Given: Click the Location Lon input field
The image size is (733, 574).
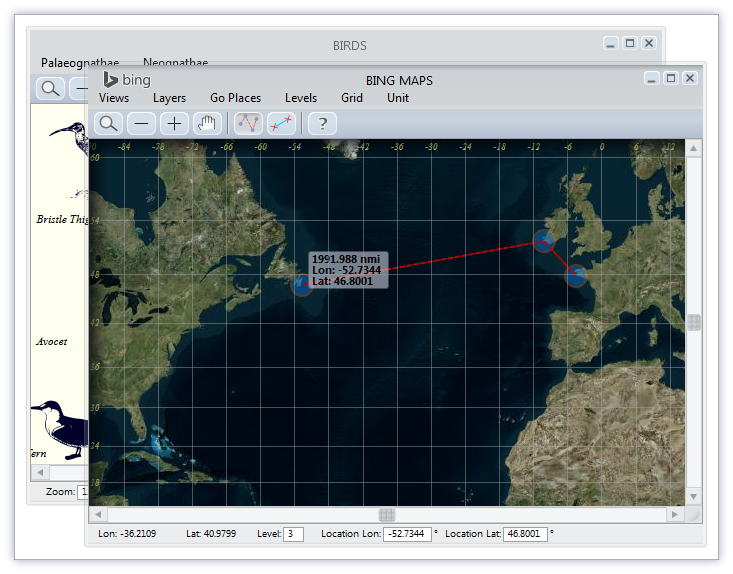Looking at the screenshot, I should [407, 534].
